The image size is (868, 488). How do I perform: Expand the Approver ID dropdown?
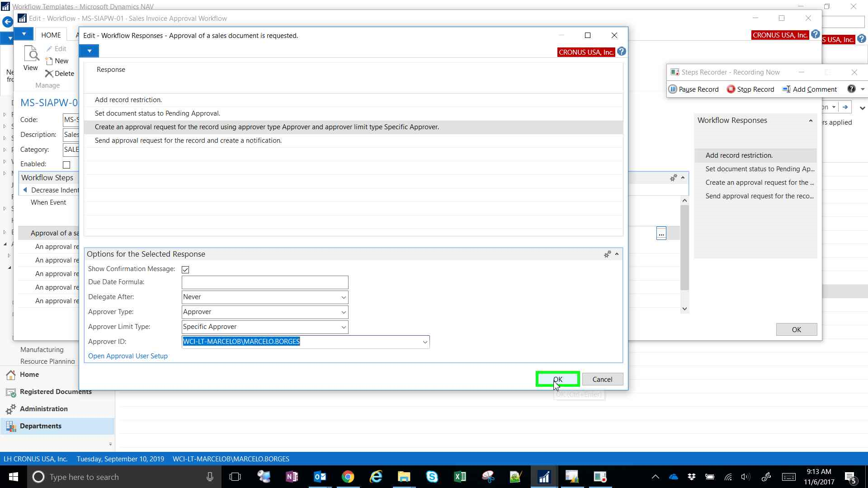(425, 342)
